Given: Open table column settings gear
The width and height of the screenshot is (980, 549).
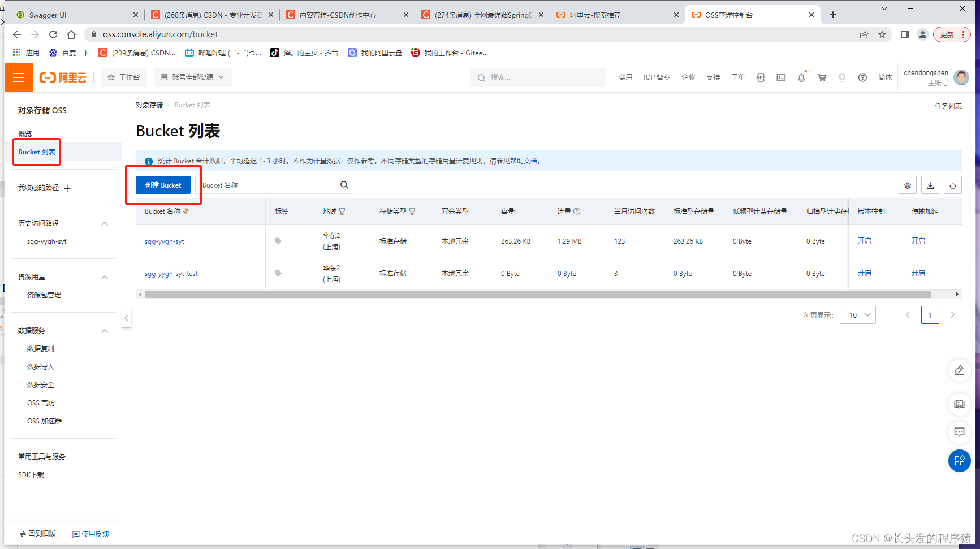Looking at the screenshot, I should [x=908, y=185].
